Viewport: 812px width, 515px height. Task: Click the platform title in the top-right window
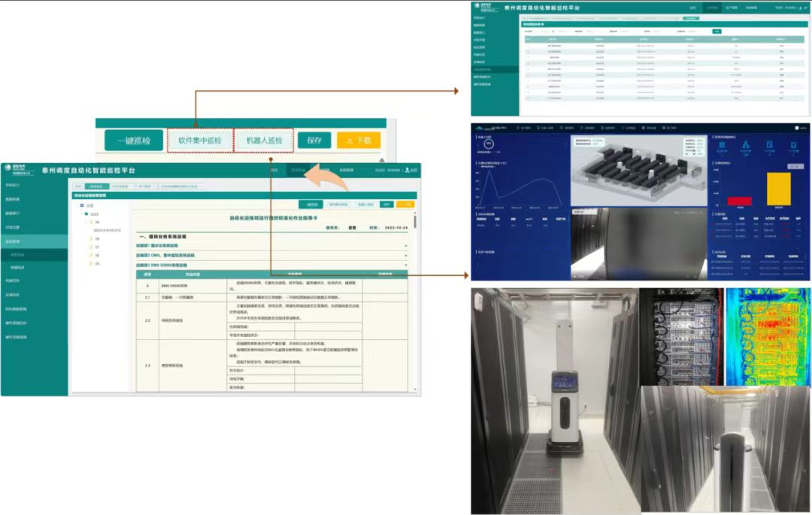point(541,8)
